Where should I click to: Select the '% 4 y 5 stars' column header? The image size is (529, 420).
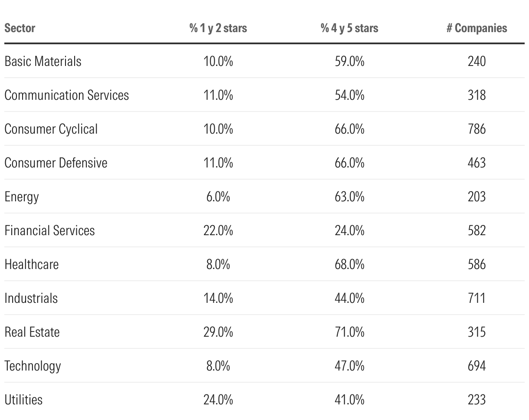349,28
